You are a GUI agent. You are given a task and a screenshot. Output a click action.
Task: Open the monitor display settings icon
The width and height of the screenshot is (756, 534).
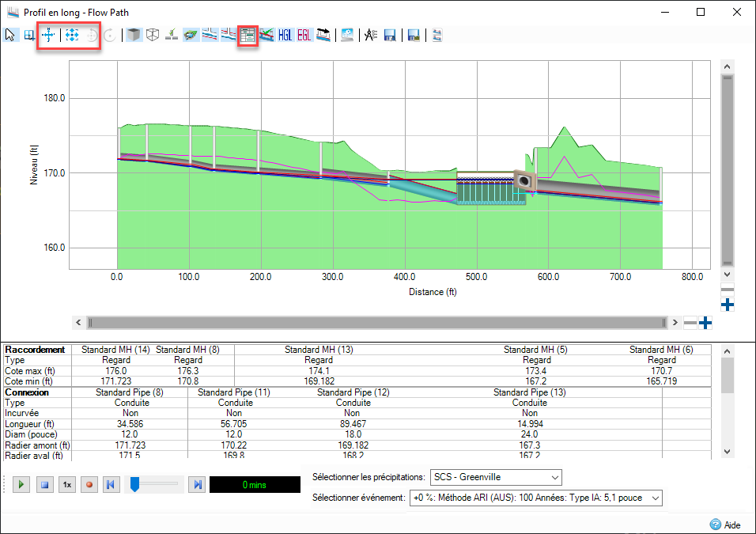pyautogui.click(x=347, y=36)
